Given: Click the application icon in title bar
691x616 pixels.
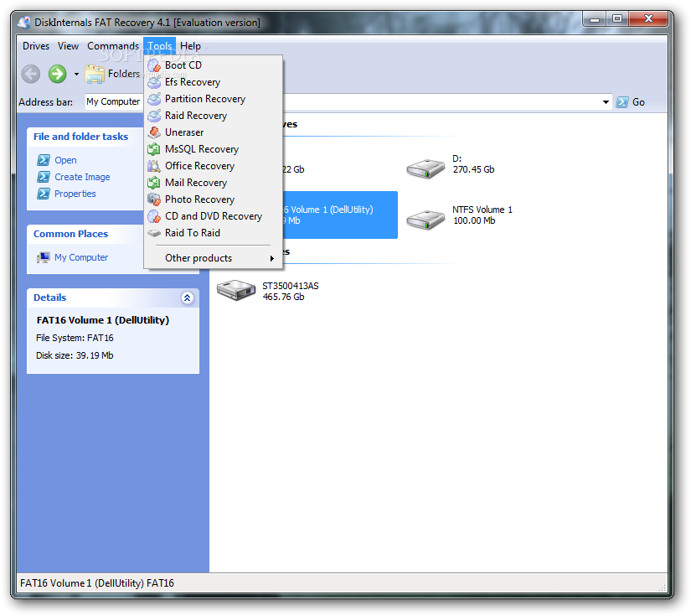Looking at the screenshot, I should (23, 23).
